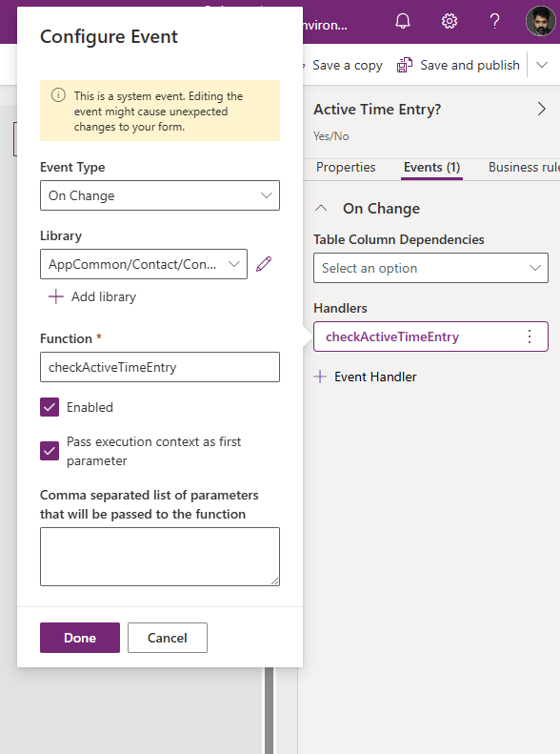560x754 pixels.
Task: Open the user profile avatar
Action: tap(541, 21)
